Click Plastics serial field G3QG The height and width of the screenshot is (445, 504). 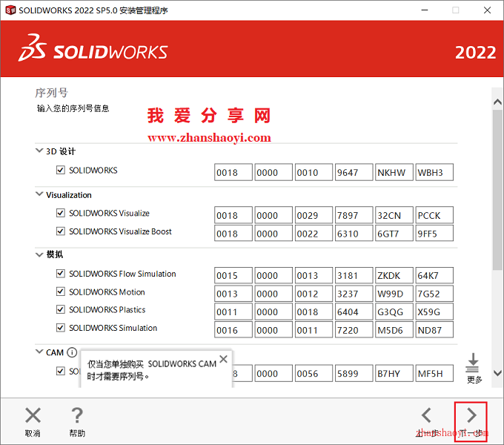point(394,311)
